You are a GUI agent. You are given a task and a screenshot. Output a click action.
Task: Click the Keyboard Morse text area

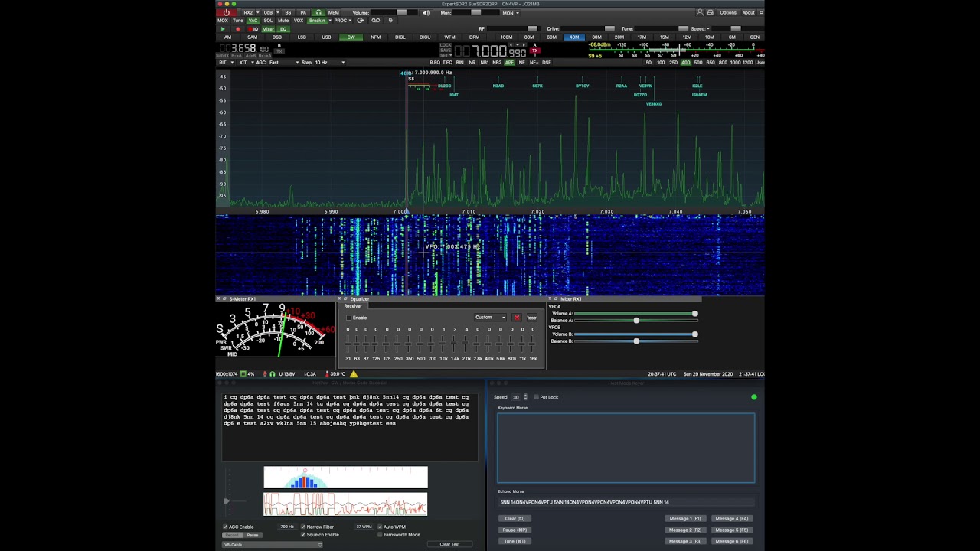(626, 448)
